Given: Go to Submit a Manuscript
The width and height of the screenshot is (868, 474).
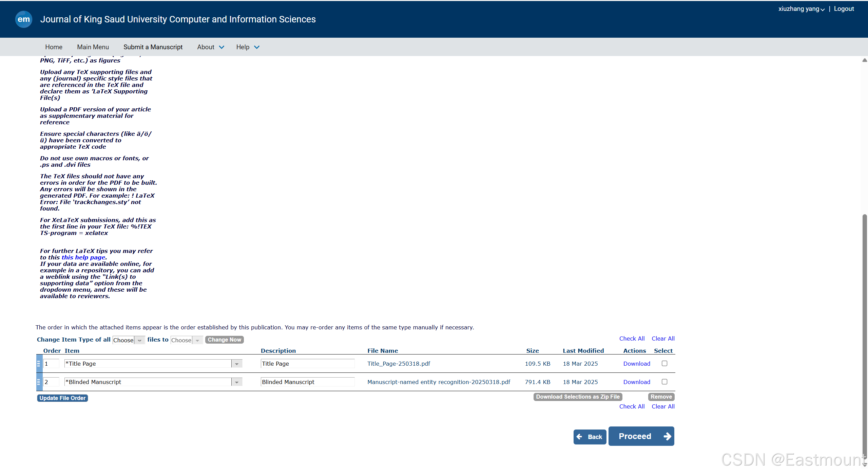Looking at the screenshot, I should 153,47.
